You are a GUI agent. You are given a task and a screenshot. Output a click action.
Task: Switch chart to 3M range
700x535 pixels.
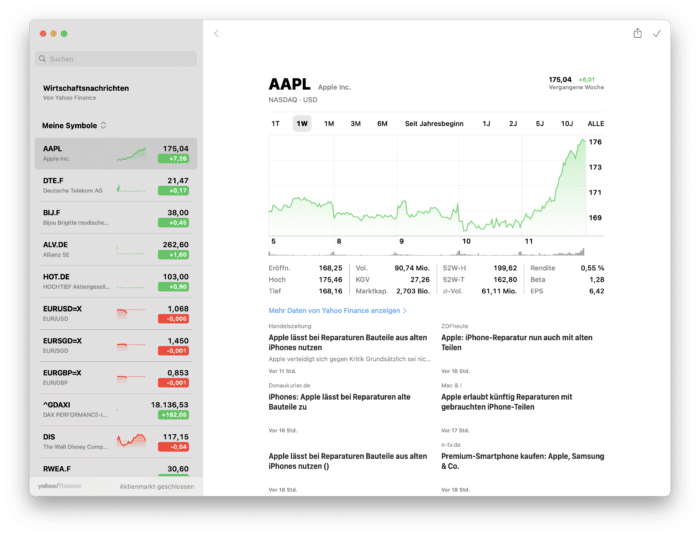355,124
